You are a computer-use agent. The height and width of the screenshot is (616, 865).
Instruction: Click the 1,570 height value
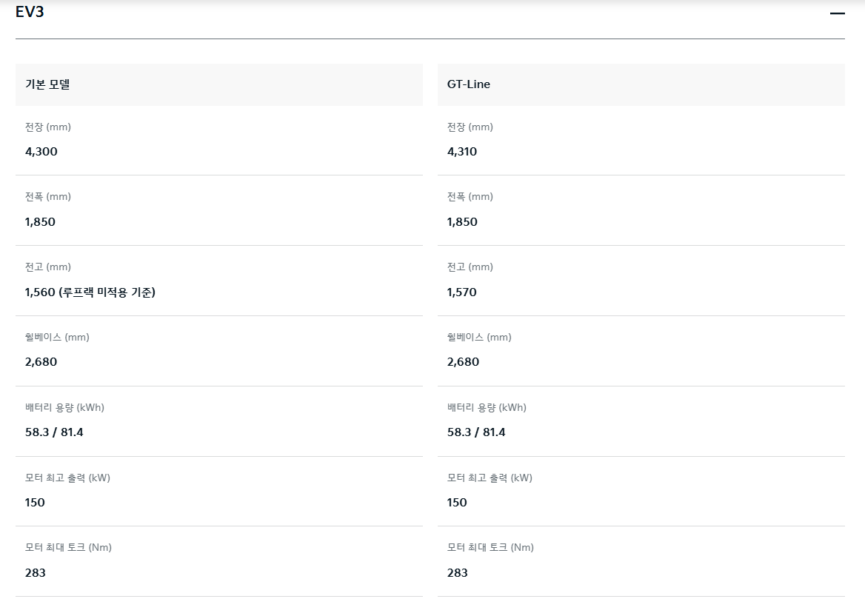pyautogui.click(x=461, y=292)
